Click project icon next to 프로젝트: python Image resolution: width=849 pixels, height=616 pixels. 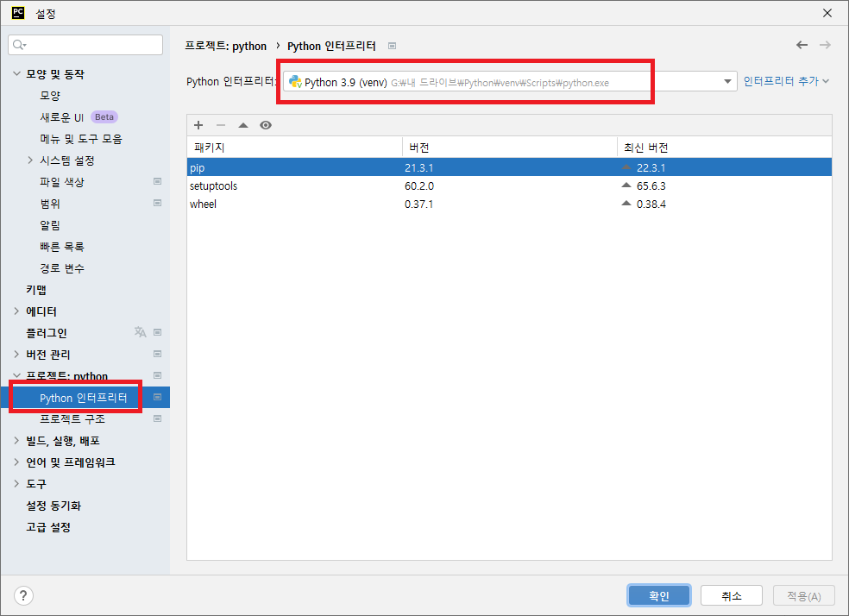click(158, 375)
